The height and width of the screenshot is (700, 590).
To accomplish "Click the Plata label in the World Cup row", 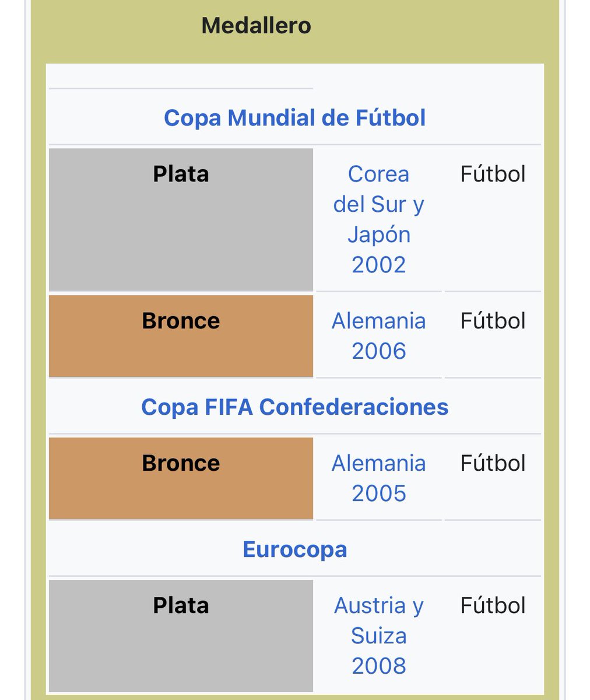I will tap(181, 174).
